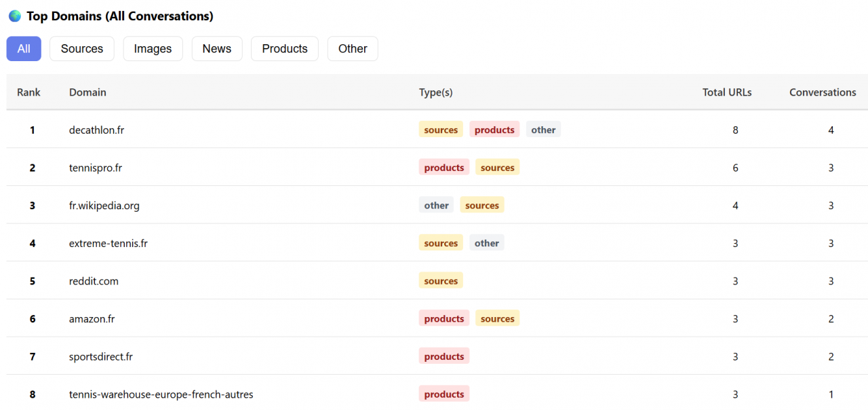Click the amazon.fr domain
868x410 pixels.
tap(92, 319)
